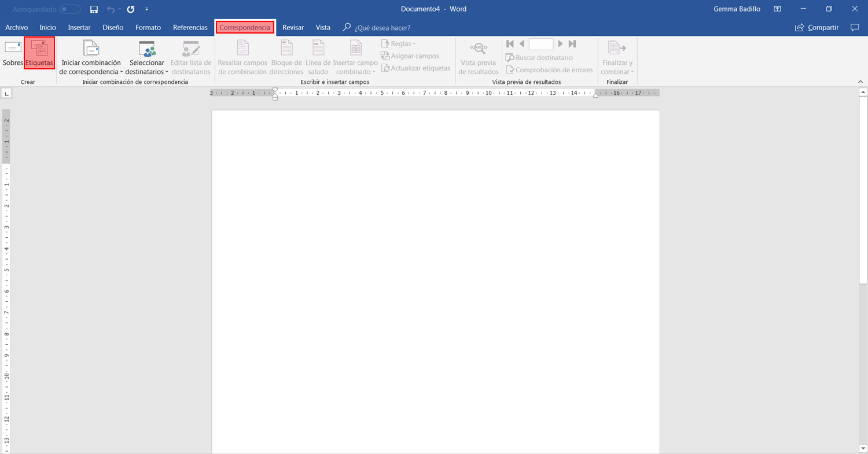The width and height of the screenshot is (868, 454).
Task: Open Insertar campo combinado dropdown
Action: pyautogui.click(x=355, y=58)
